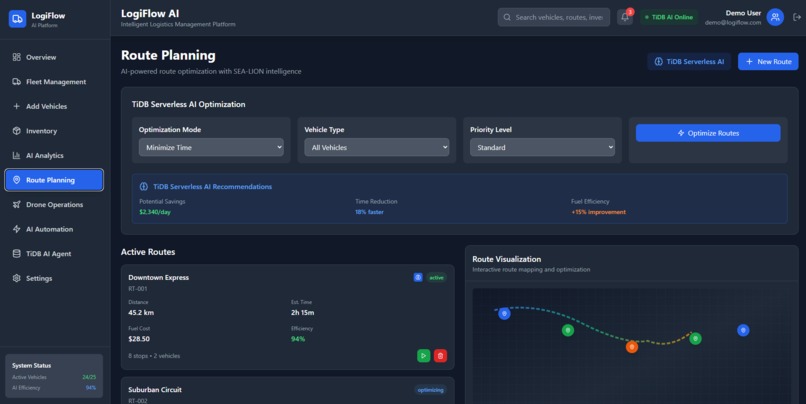Open the Priority Level dropdown
Screen dimensions: 806x404
click(542, 147)
